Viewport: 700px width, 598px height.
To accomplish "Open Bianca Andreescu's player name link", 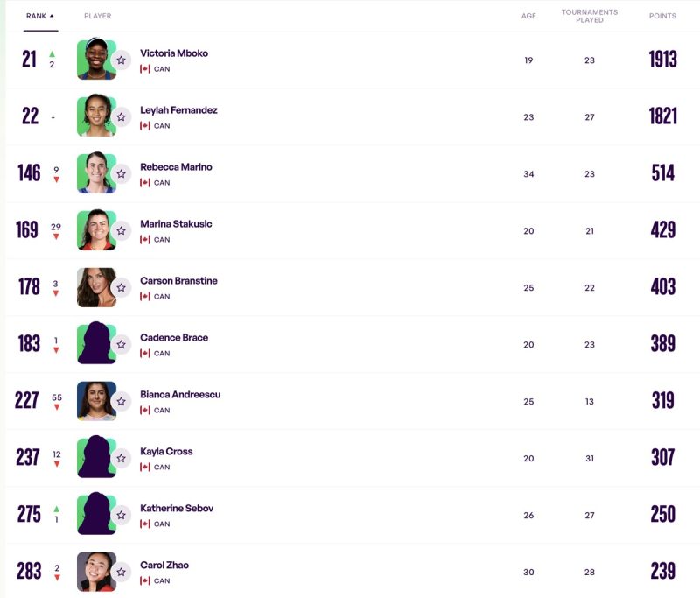I will [180, 395].
